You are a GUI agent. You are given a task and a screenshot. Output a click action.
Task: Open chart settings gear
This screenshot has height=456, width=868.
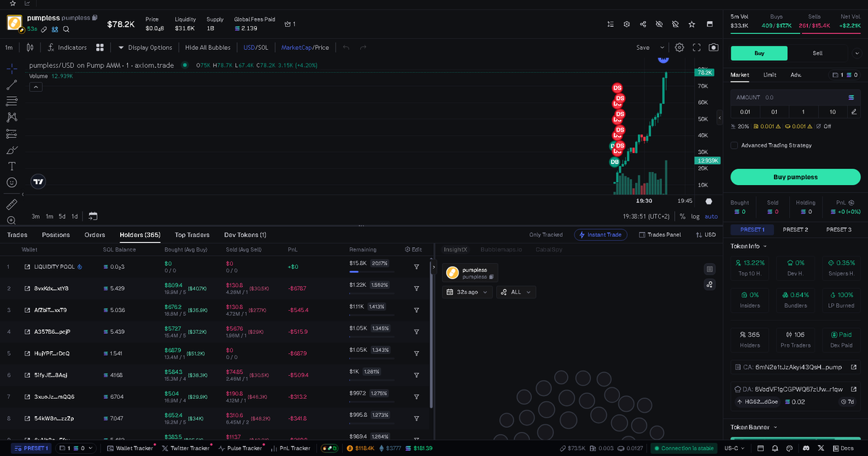coord(679,48)
